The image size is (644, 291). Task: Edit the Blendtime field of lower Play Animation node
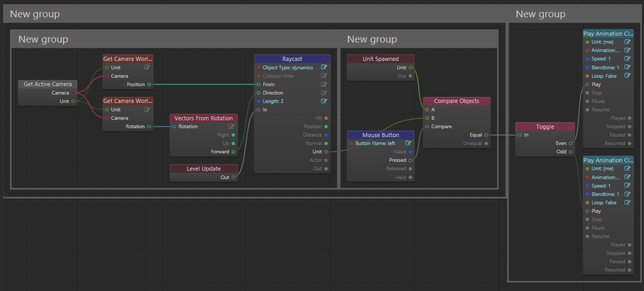(627, 194)
